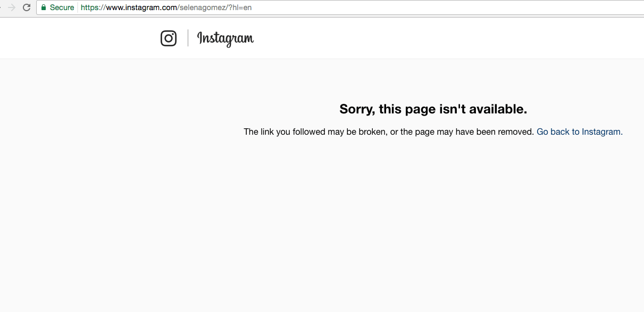Focus the address bar URL field

[x=340, y=7]
